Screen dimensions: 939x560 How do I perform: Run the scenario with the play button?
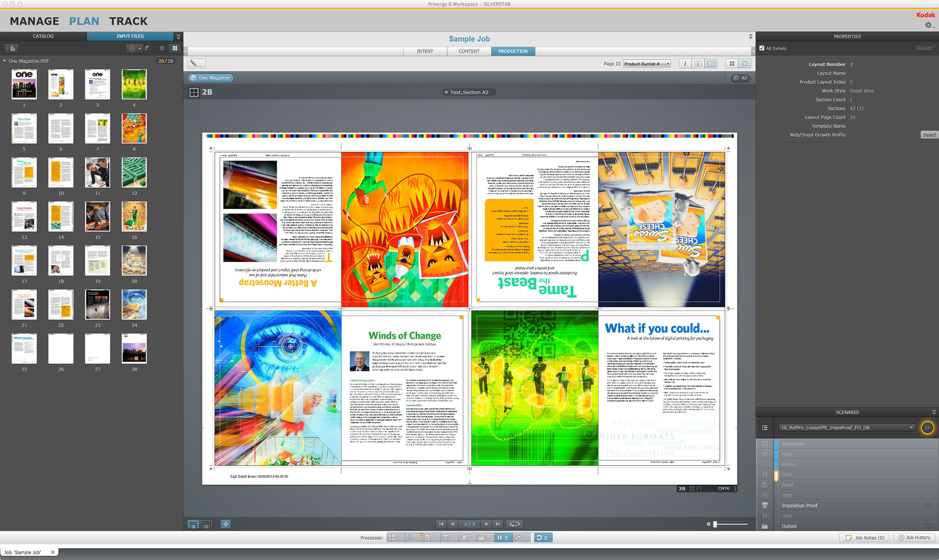click(927, 427)
